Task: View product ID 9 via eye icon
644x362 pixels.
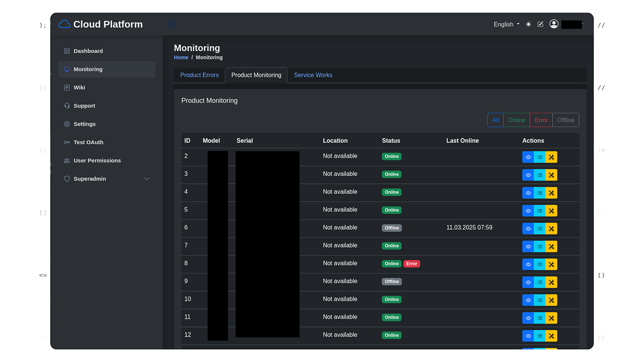Action: tap(528, 283)
